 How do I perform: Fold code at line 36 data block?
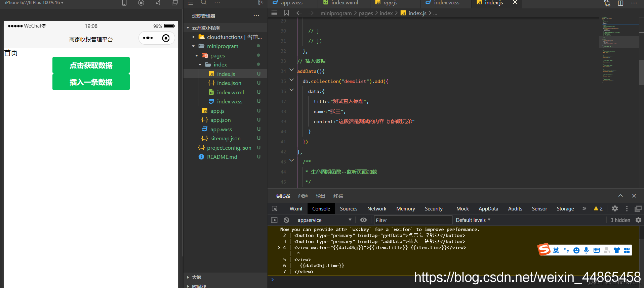tap(291, 90)
